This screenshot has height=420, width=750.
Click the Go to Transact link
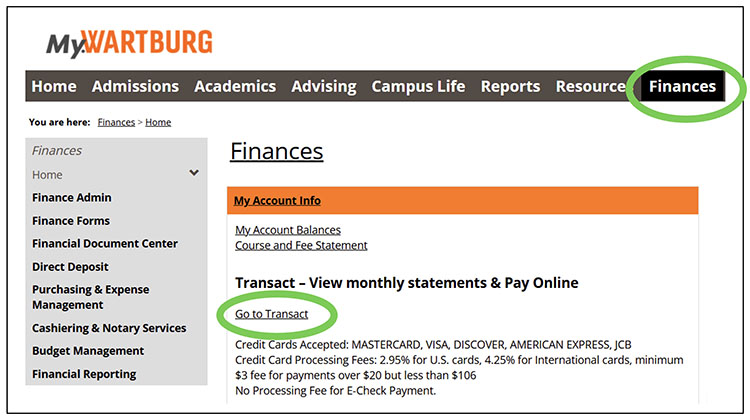pos(272,314)
